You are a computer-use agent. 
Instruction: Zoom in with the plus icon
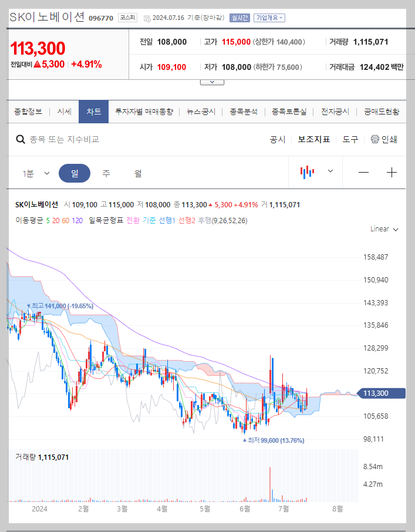(392, 171)
